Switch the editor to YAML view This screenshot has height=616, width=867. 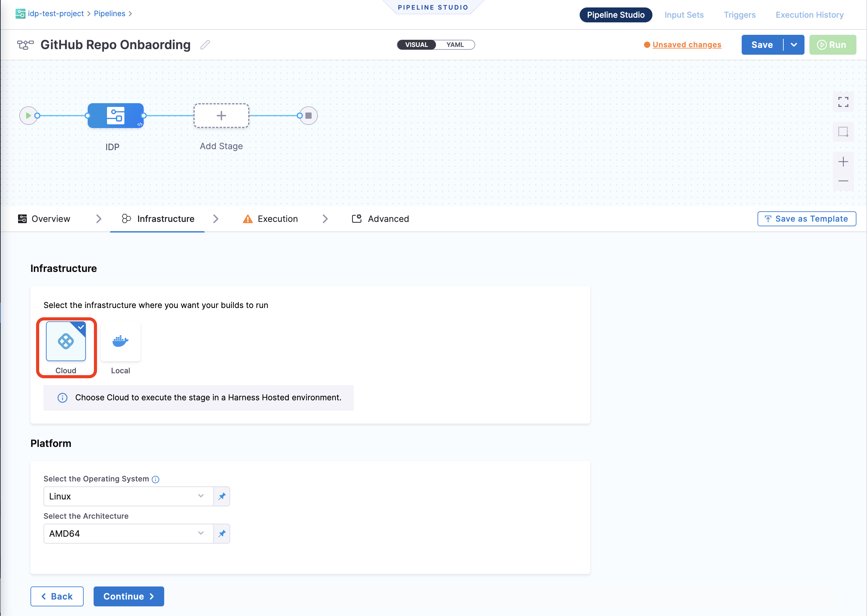click(455, 45)
